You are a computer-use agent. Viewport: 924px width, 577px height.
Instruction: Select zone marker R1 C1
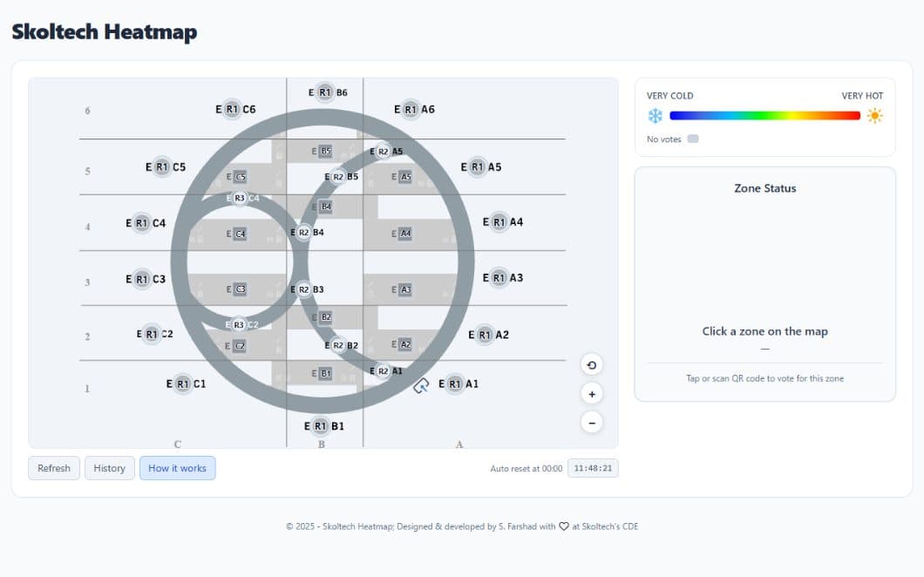tap(183, 384)
